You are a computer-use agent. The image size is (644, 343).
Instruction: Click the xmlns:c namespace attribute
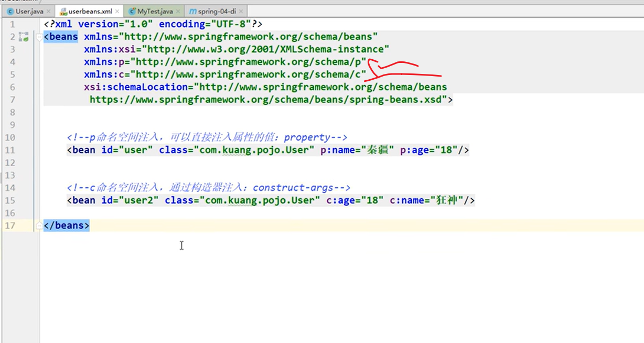click(225, 74)
